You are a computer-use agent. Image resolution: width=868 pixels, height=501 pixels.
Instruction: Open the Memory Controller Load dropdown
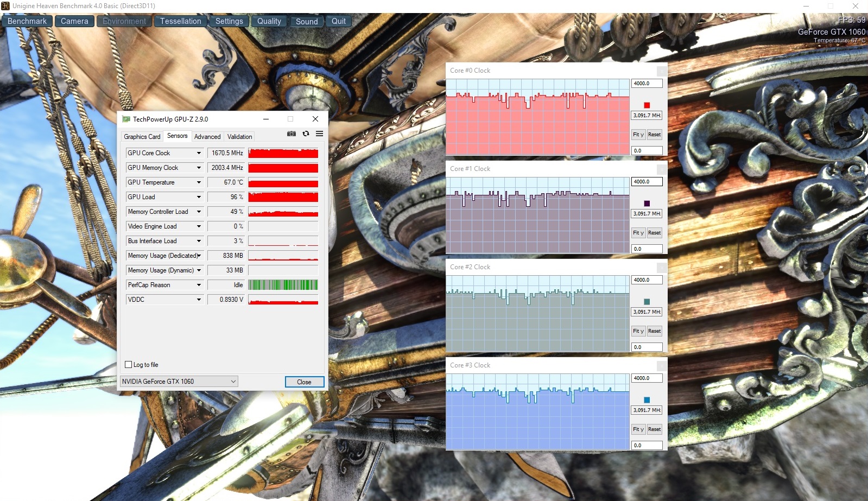point(199,212)
